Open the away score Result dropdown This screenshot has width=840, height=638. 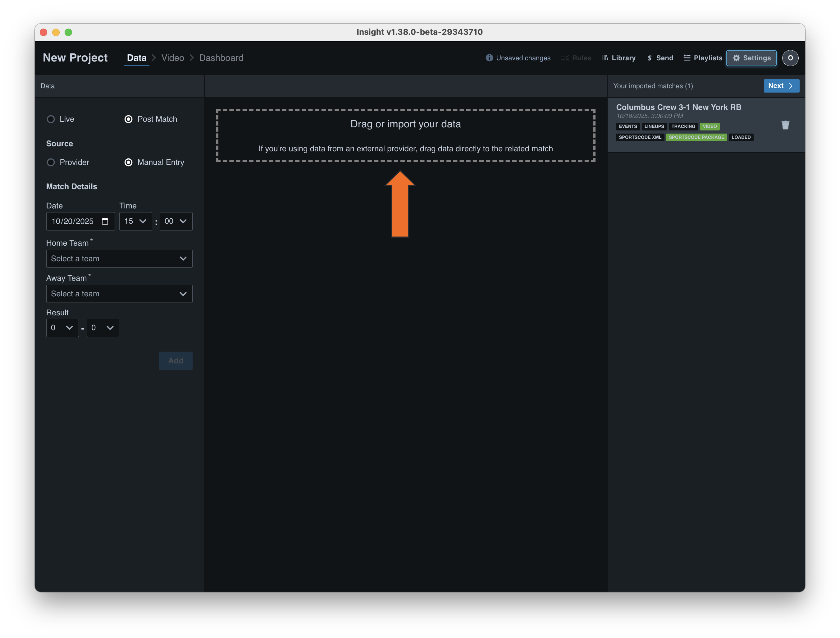[x=103, y=328]
